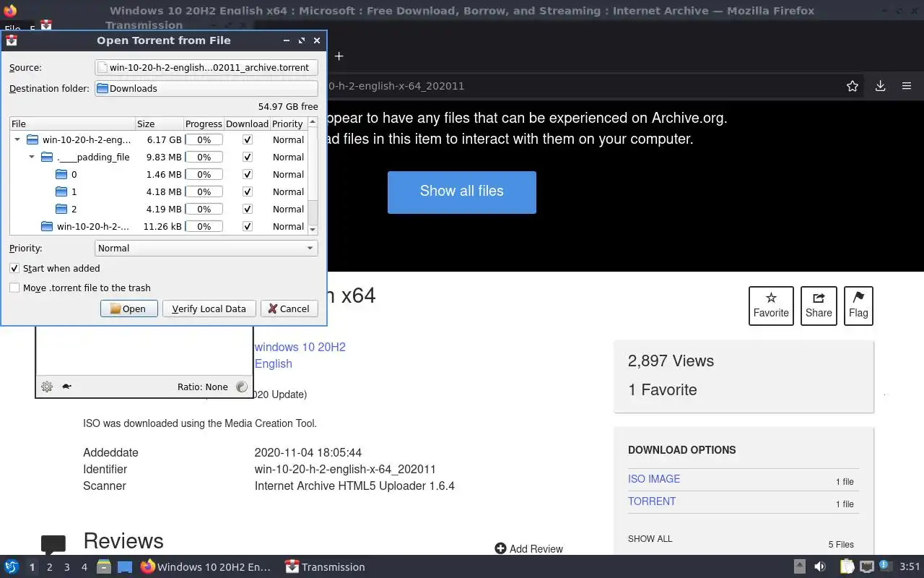Favorite this Archive item

coord(771,306)
